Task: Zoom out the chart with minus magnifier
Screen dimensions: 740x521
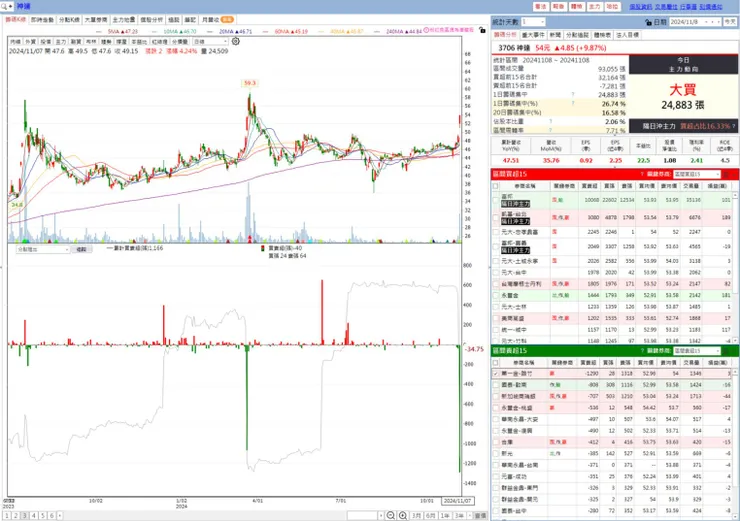Action: (391, 515)
